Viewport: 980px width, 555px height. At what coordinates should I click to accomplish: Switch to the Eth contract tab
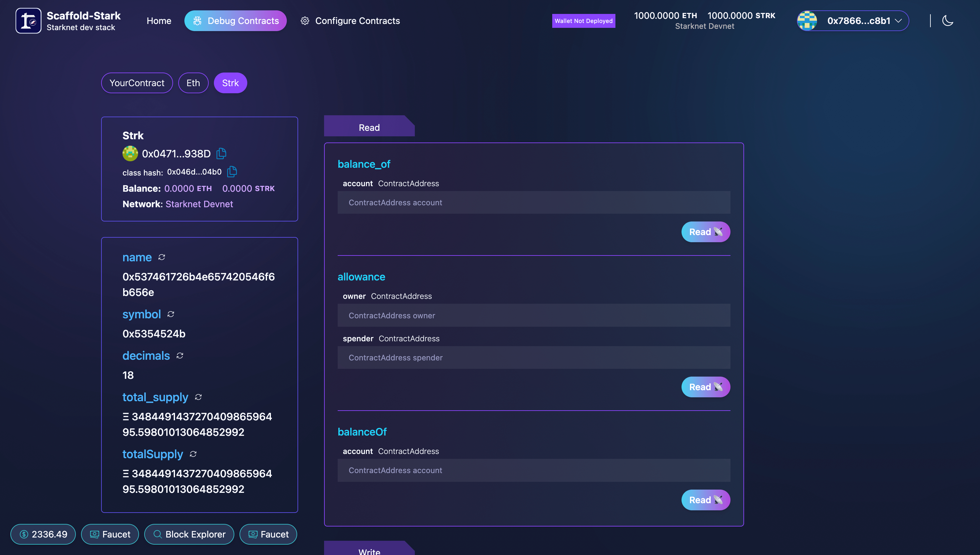pos(193,83)
